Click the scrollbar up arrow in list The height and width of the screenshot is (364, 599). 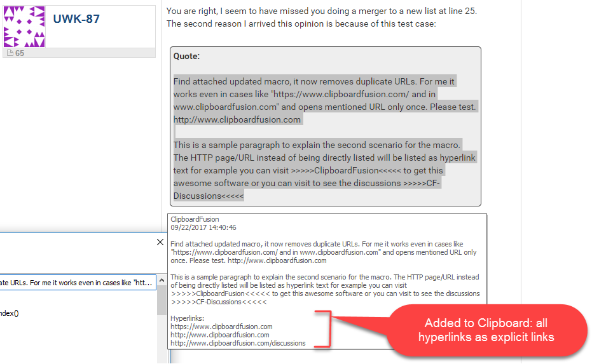click(x=162, y=299)
